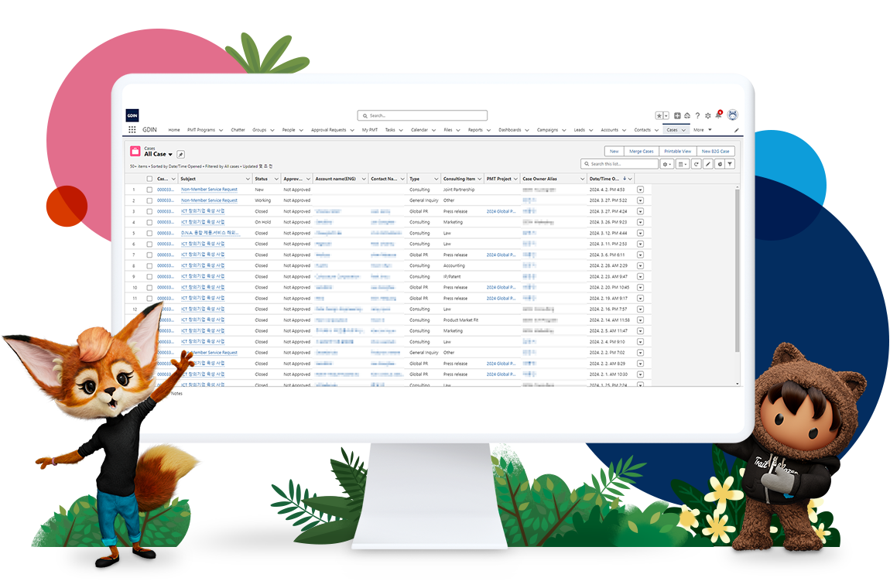This screenshot has width=890, height=588.
Task: Check the row 2 case checkbox
Action: [x=149, y=200]
